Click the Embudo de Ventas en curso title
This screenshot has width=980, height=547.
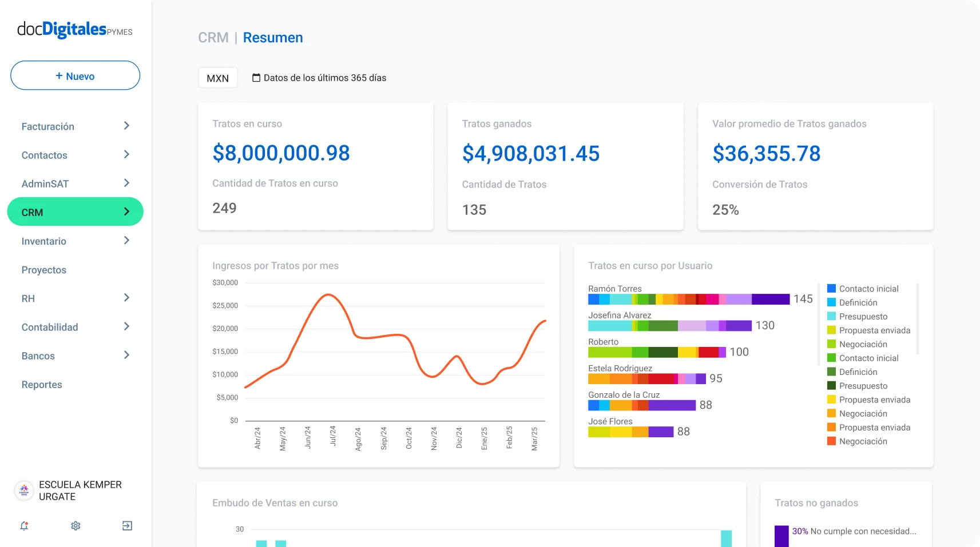(275, 503)
